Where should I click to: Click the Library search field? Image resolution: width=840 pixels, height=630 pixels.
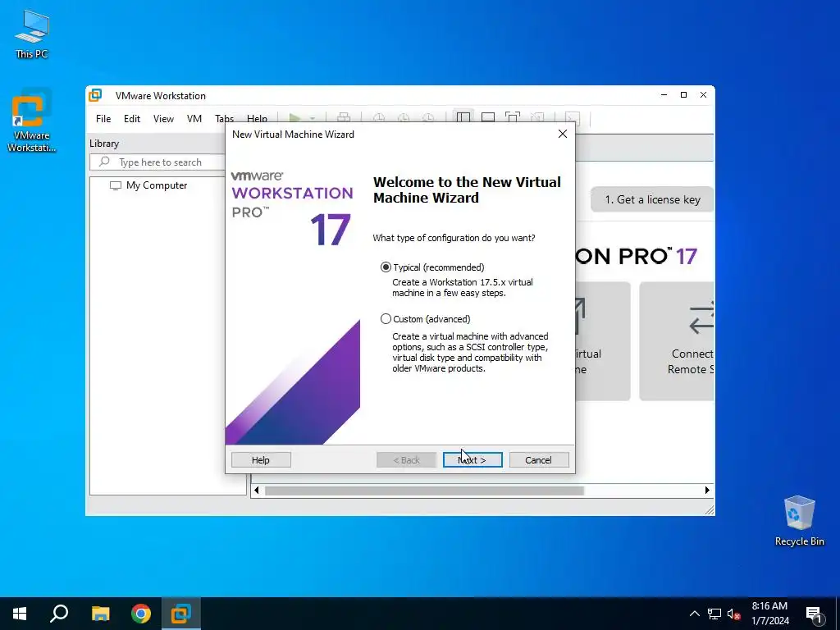157,162
